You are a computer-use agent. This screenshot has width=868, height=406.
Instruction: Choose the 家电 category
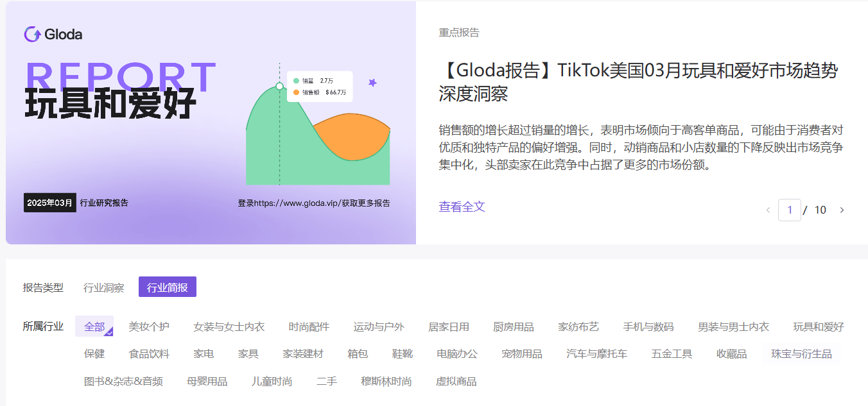pyautogui.click(x=204, y=353)
